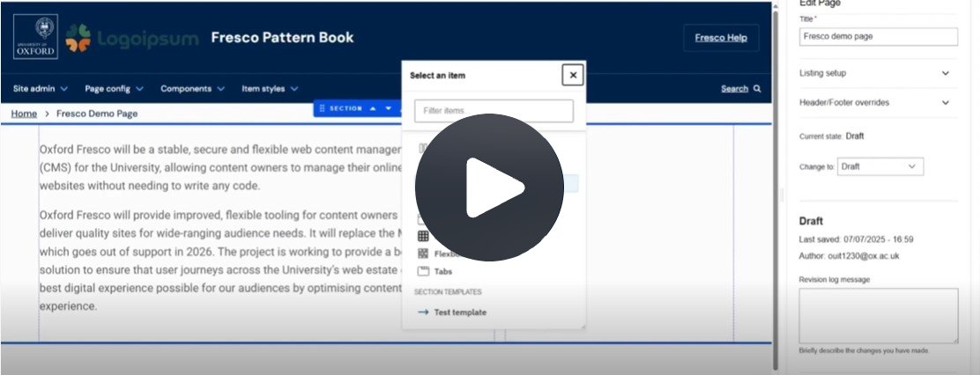Image resolution: width=980 pixels, height=375 pixels.
Task: Click the Logoipsum logo
Action: pos(132,38)
